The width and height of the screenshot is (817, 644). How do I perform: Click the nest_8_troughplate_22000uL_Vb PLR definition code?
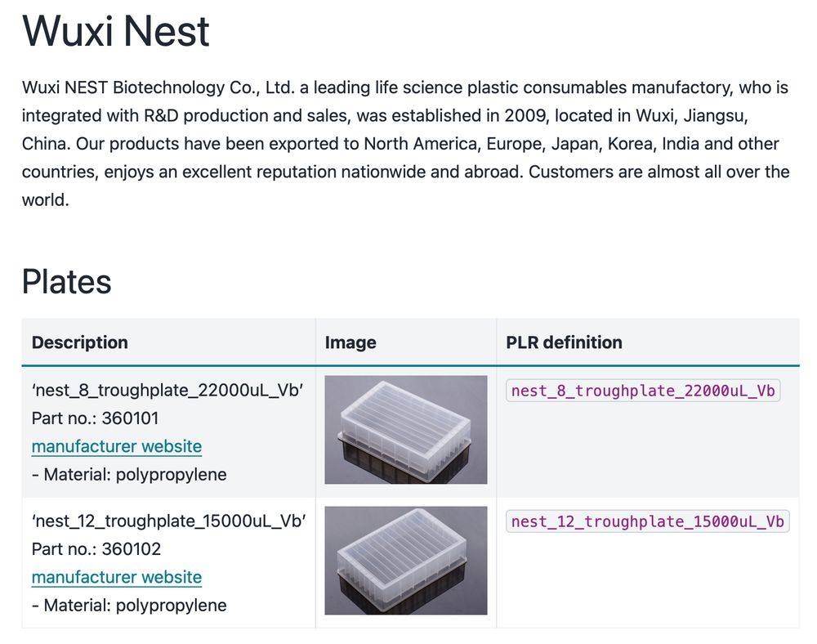643,391
